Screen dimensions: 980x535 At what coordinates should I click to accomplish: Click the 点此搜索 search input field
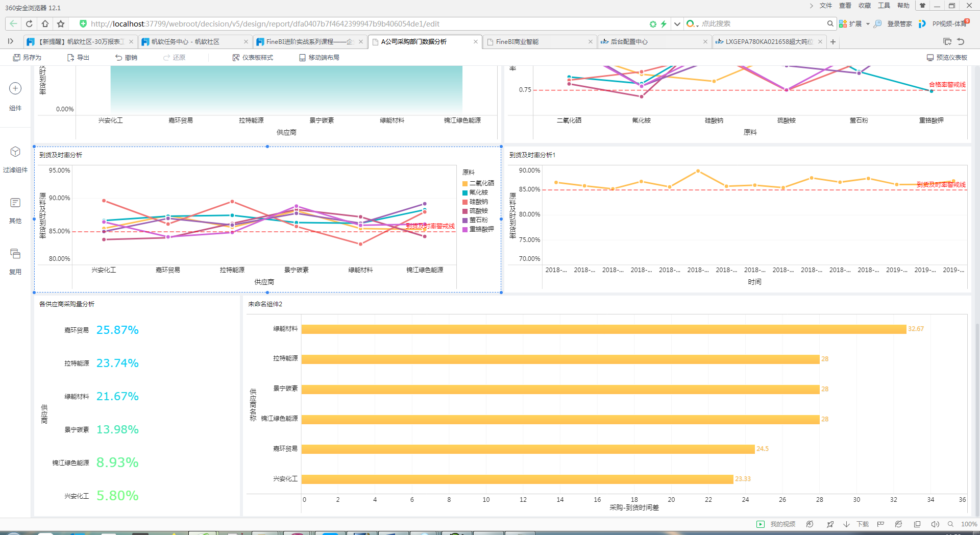point(761,24)
